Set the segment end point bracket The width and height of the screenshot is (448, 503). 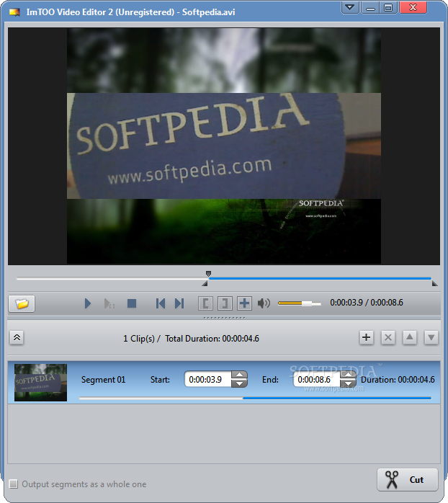tap(225, 303)
